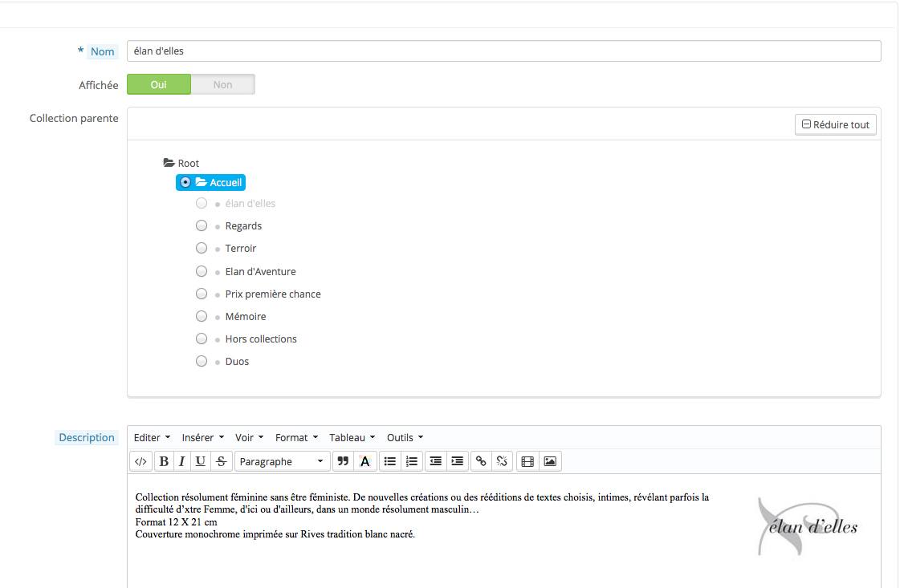
Task: Open the Outils menu
Action: (x=405, y=438)
